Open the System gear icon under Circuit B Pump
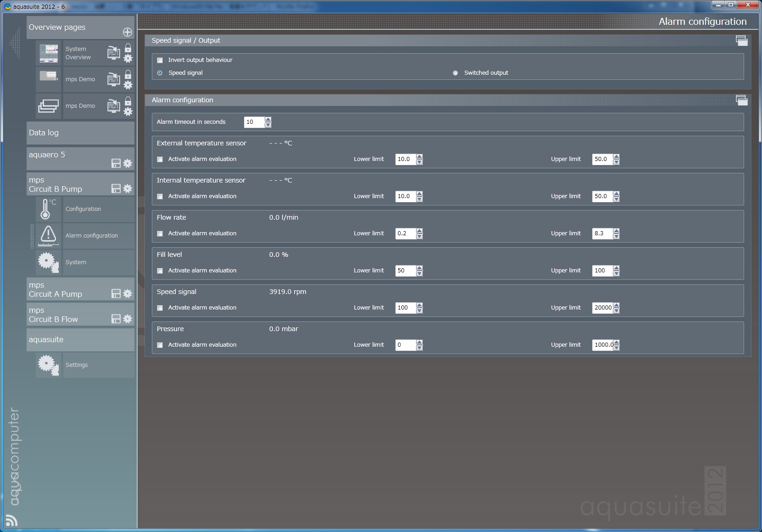 coord(48,262)
